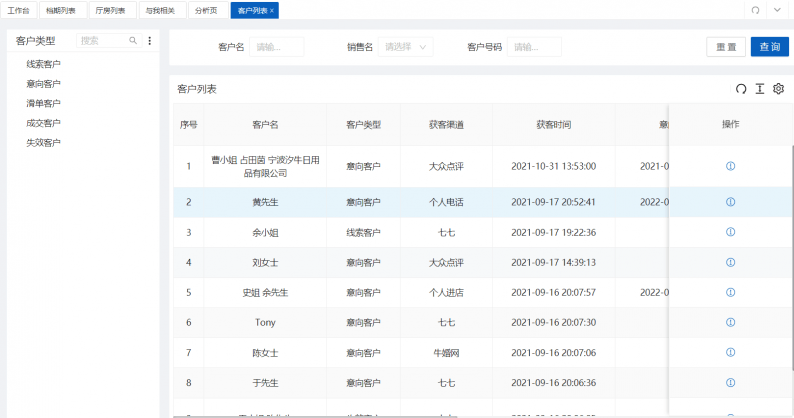Click the 操作 column header

pyautogui.click(x=730, y=124)
